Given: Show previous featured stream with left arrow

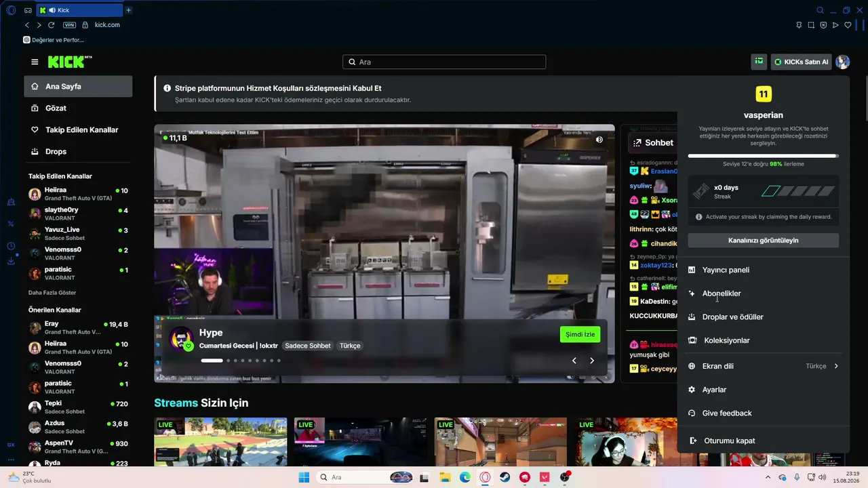Looking at the screenshot, I should point(574,361).
